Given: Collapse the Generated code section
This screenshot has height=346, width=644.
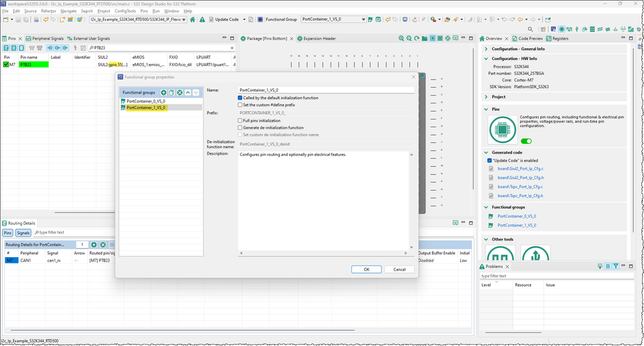Looking at the screenshot, I should tap(486, 153).
